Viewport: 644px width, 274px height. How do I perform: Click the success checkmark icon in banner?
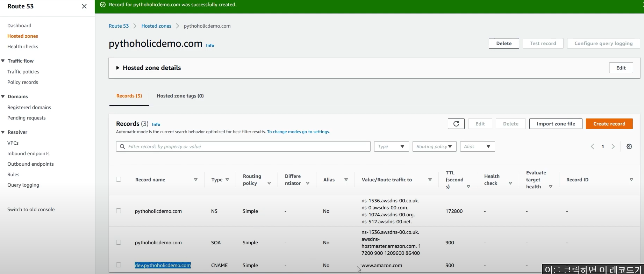(103, 5)
